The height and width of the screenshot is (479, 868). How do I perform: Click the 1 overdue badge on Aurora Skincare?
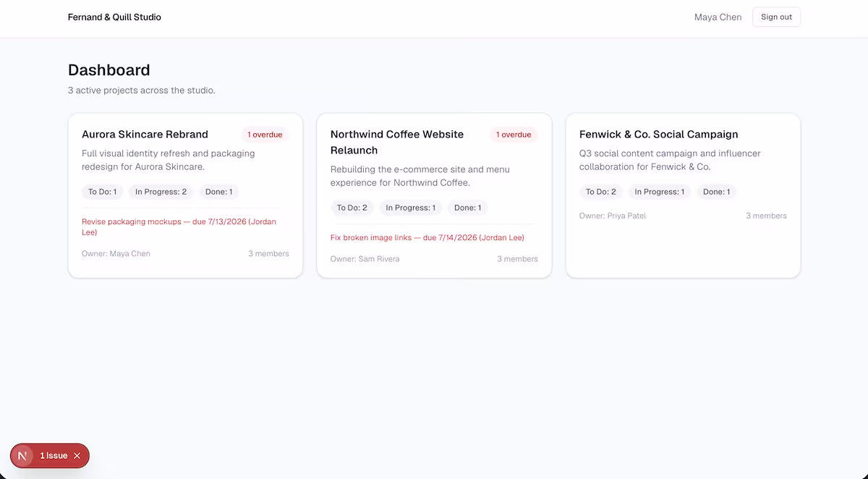click(265, 135)
